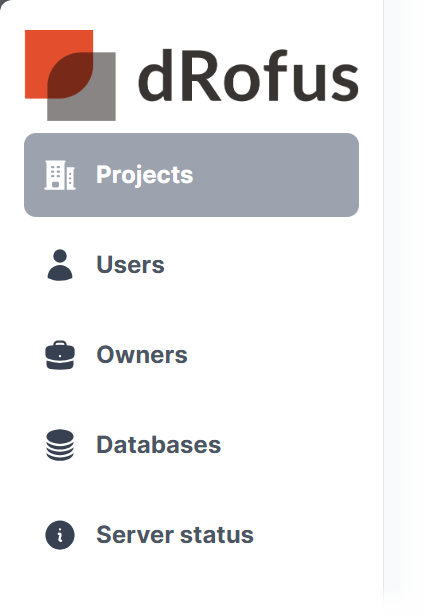Click the briefcase icon beside Owners
Screen dimensions: 425x616
pyautogui.click(x=60, y=355)
